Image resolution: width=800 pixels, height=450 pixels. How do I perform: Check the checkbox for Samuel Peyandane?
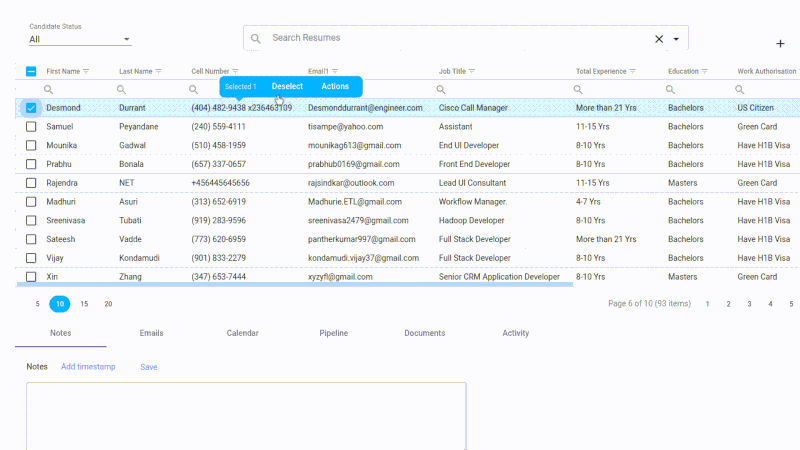(x=31, y=127)
